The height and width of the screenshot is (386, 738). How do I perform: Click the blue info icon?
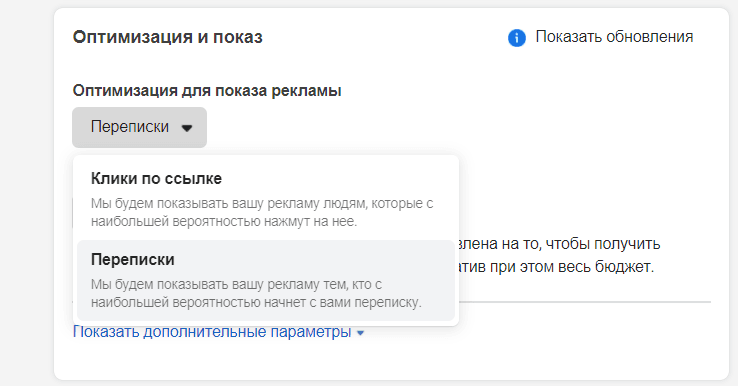[x=516, y=38]
